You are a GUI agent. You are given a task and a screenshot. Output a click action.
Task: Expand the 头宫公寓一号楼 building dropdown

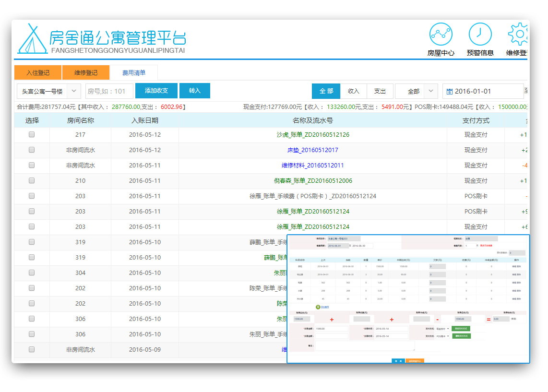click(48, 91)
